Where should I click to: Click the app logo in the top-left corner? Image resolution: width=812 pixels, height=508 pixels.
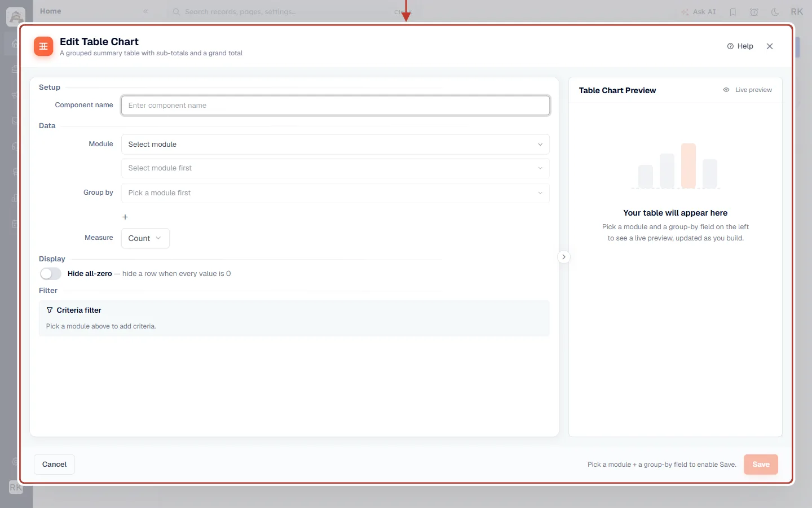16,17
